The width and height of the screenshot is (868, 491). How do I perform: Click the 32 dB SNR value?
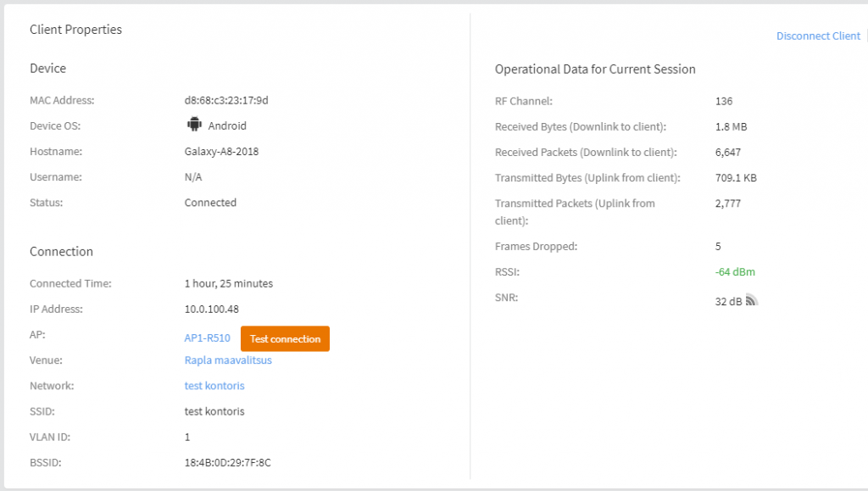pyautogui.click(x=728, y=301)
